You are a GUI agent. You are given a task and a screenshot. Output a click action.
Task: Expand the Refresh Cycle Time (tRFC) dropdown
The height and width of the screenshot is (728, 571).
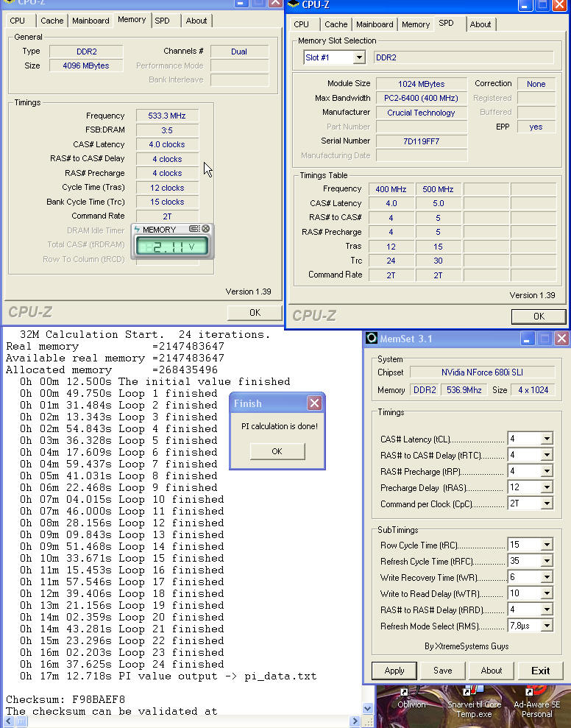(547, 561)
